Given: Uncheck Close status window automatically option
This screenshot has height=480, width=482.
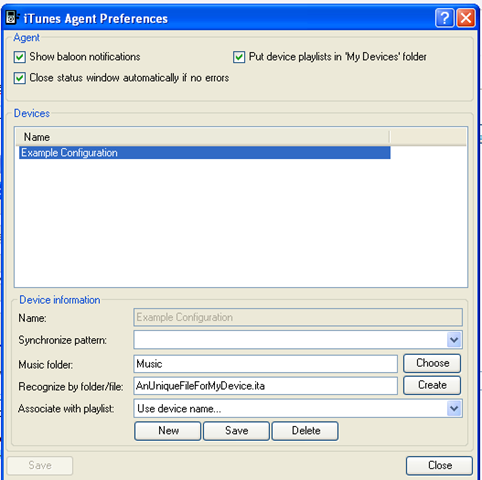Looking at the screenshot, I should pyautogui.click(x=20, y=78).
